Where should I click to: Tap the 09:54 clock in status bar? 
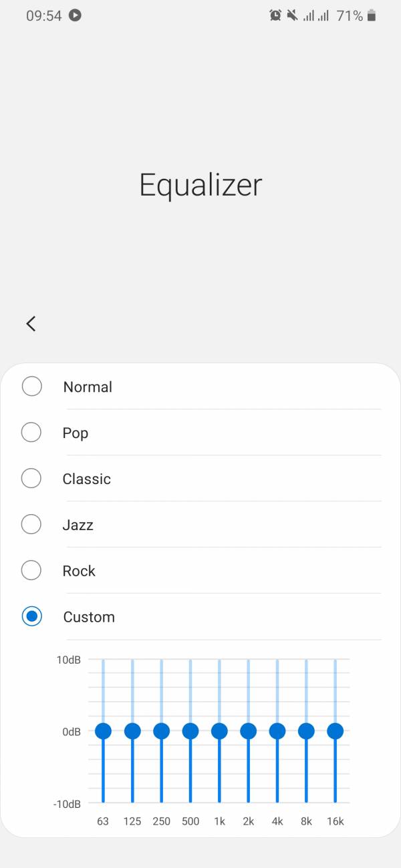tap(44, 15)
